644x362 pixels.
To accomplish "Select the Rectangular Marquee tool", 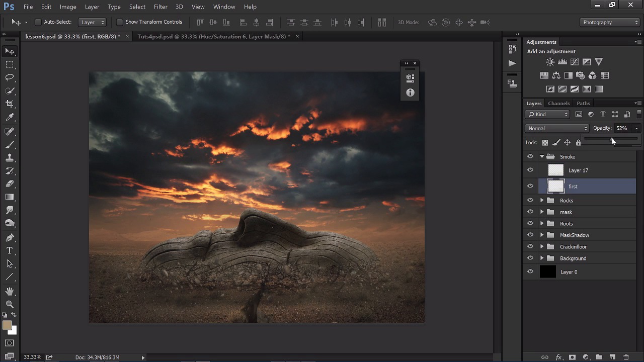I will point(10,64).
